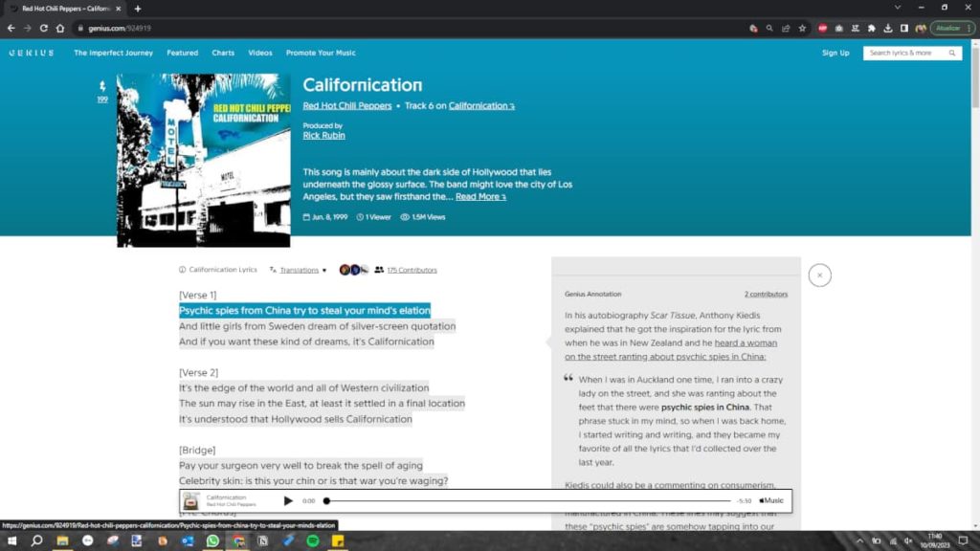Click lyric 'Celebrity skin: is this your chin'

(313, 481)
